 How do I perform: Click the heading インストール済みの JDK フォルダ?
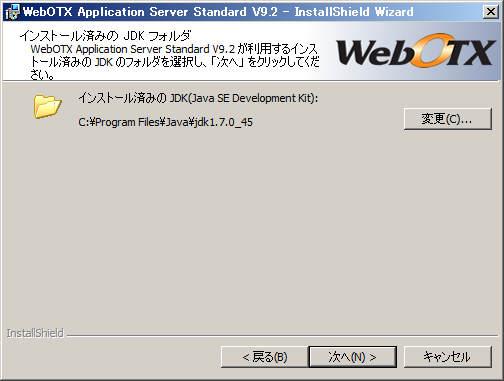click(105, 35)
